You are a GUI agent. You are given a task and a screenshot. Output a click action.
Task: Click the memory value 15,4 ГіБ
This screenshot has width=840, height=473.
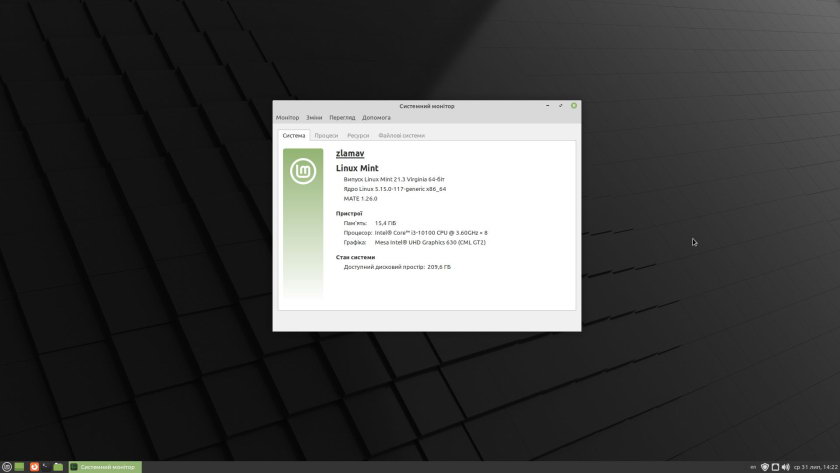[x=385, y=223]
